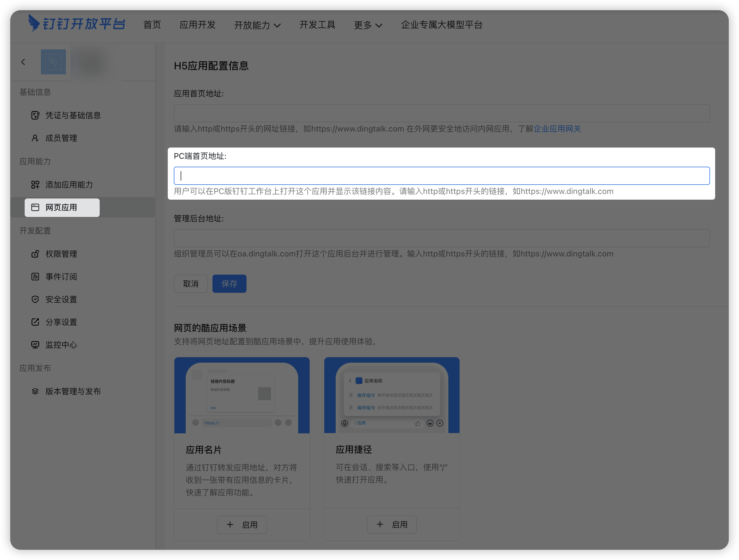The width and height of the screenshot is (739, 560).
Task: Open 成员管理 member management
Action: click(x=61, y=138)
